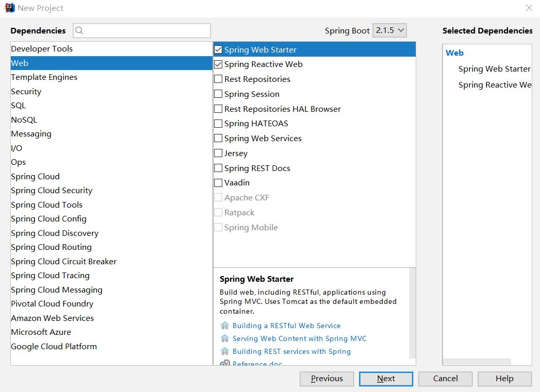
Task: Select the Spring Cloud Discovery category
Action: tap(111, 233)
